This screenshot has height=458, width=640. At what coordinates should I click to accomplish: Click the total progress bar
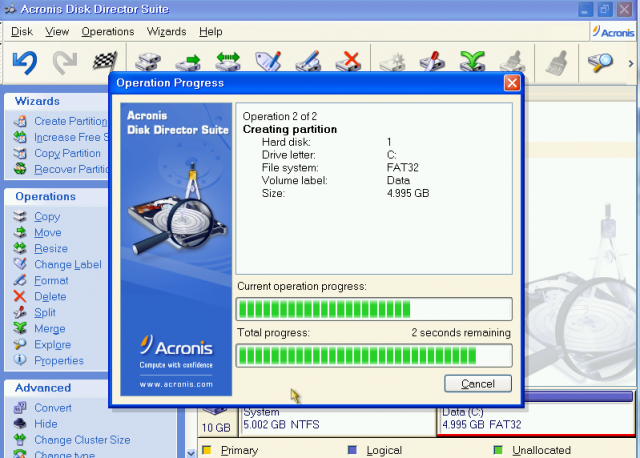click(x=374, y=356)
